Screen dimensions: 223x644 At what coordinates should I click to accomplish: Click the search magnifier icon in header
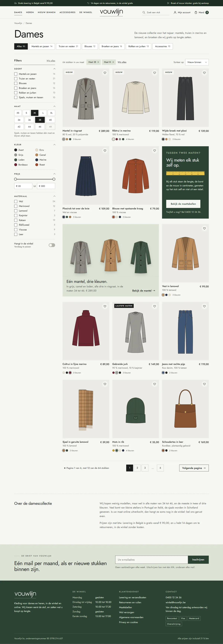144,12
